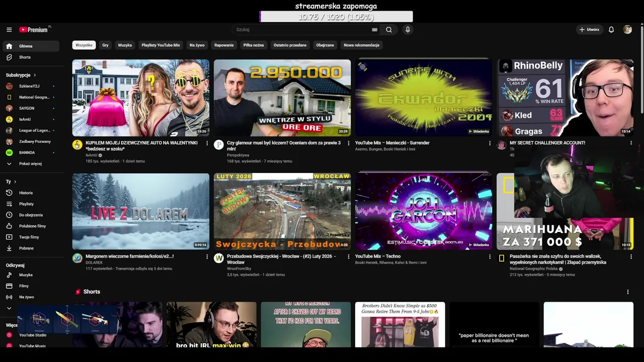Expand the Subskrypcje section arrow

pos(35,75)
